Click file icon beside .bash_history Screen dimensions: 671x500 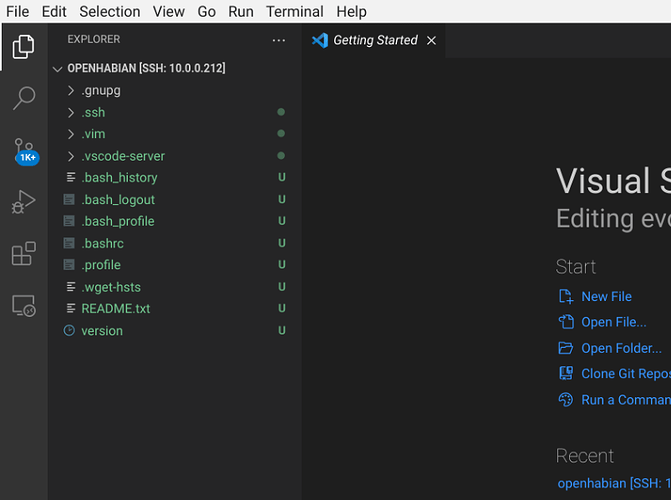pyautogui.click(x=71, y=177)
